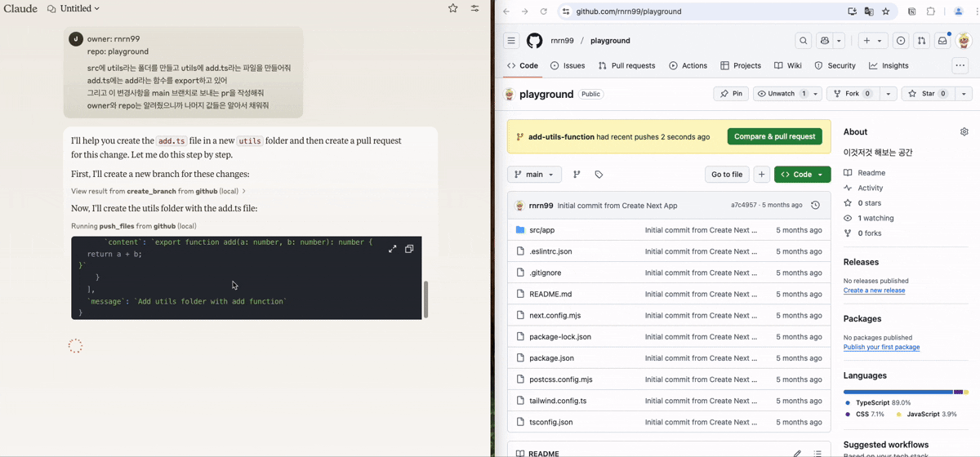Open Create new plus dropdown
The width and height of the screenshot is (980, 457).
(x=872, y=41)
